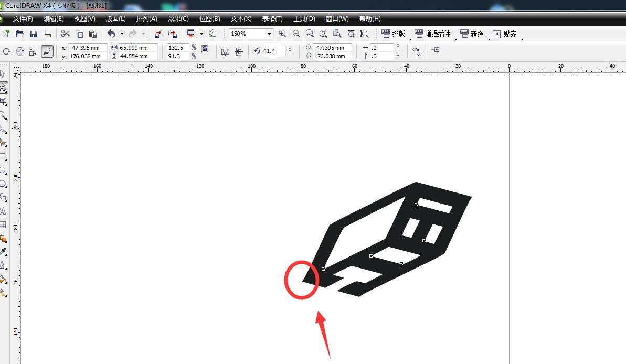
Task: Click the Zoom in magnifier icon
Action: 282,34
